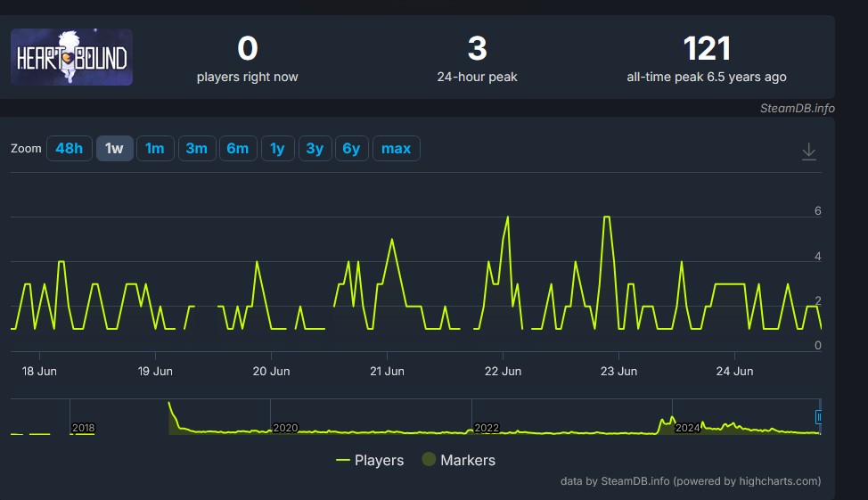Toggle the Players series in legend
868x500 pixels.
click(370, 460)
